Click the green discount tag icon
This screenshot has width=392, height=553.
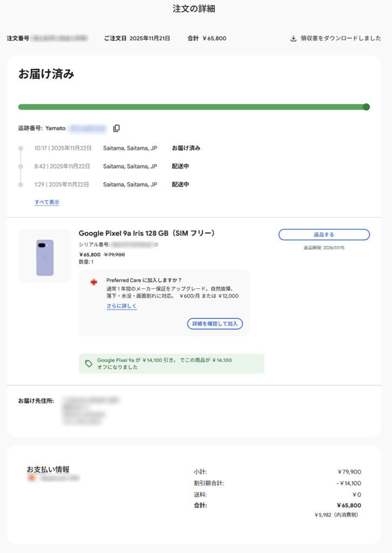point(89,363)
